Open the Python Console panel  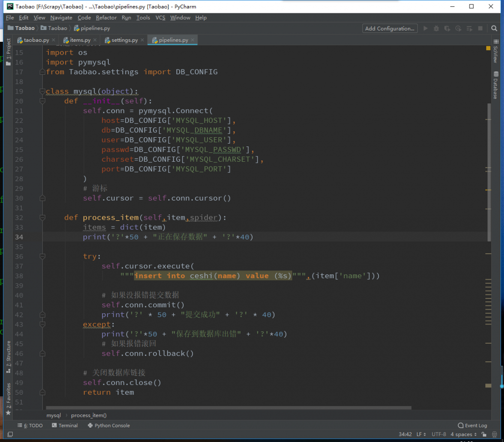click(x=109, y=426)
